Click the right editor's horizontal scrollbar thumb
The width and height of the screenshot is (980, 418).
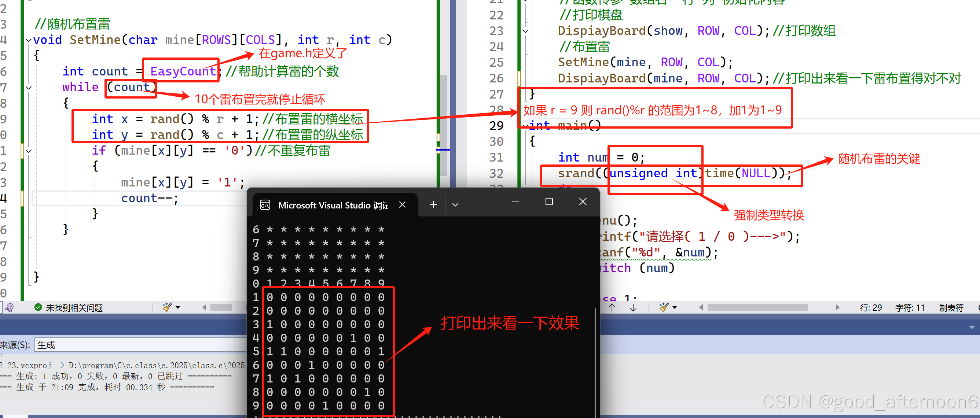click(757, 307)
